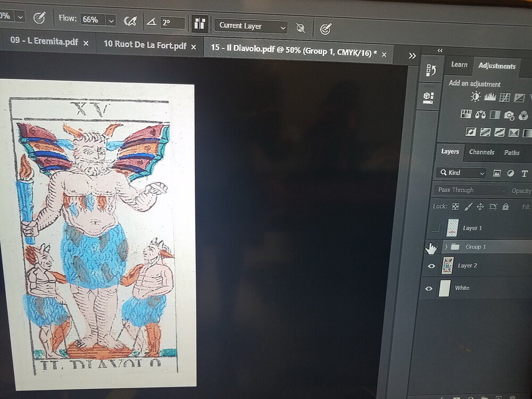Open the Flow percentage dropdown arrow
This screenshot has width=532, height=399.
(111, 20)
